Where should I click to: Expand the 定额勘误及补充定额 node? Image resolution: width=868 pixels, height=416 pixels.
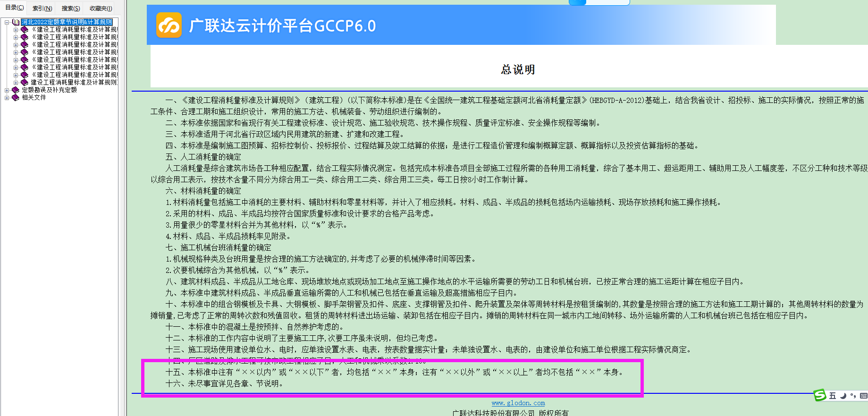coord(7,90)
